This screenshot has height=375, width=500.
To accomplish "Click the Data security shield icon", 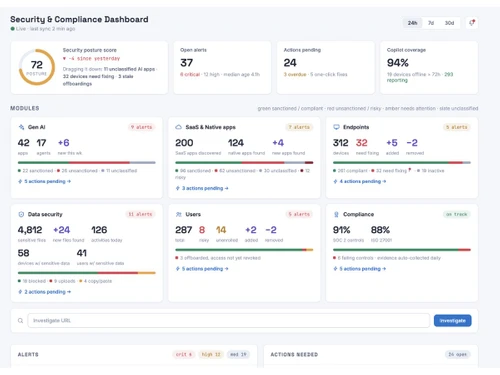I will 21,214.
